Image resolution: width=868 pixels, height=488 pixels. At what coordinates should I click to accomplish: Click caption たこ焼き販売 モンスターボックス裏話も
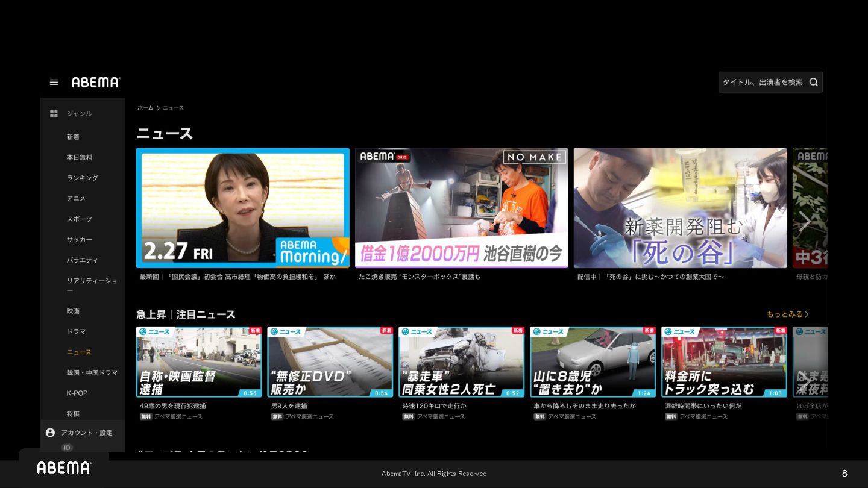420,277
